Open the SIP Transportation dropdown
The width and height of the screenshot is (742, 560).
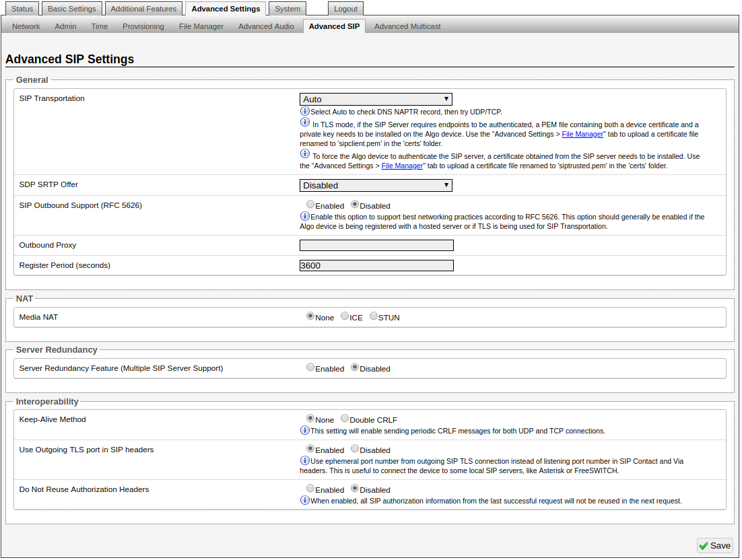[x=376, y=100]
